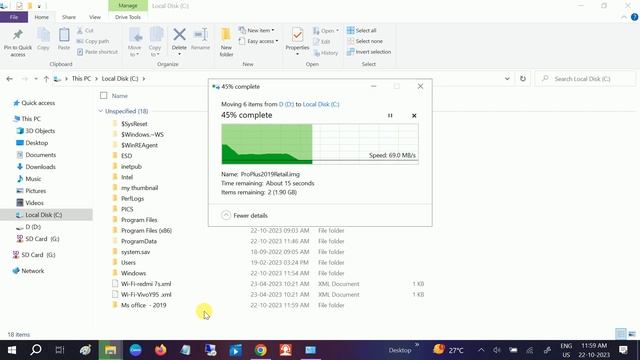Click Paste shortcut command
This screenshot has height=360, width=640.
[97, 52]
